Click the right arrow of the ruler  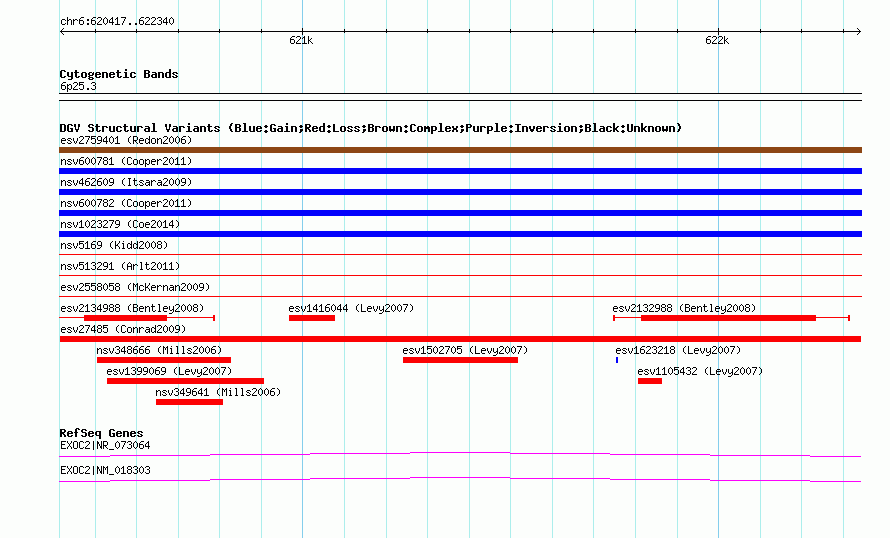[858, 32]
